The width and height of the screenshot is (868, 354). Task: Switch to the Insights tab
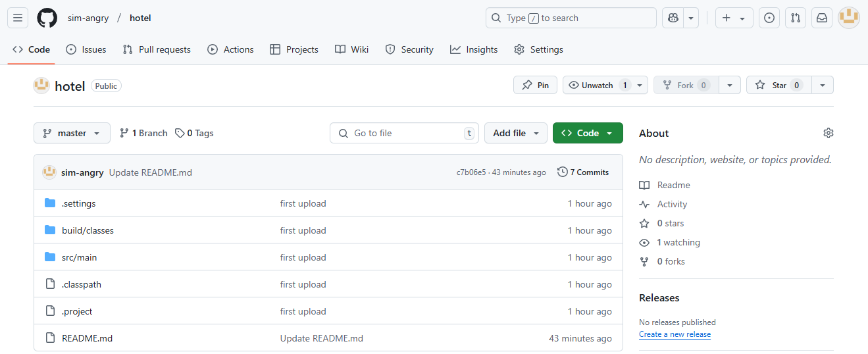point(474,49)
